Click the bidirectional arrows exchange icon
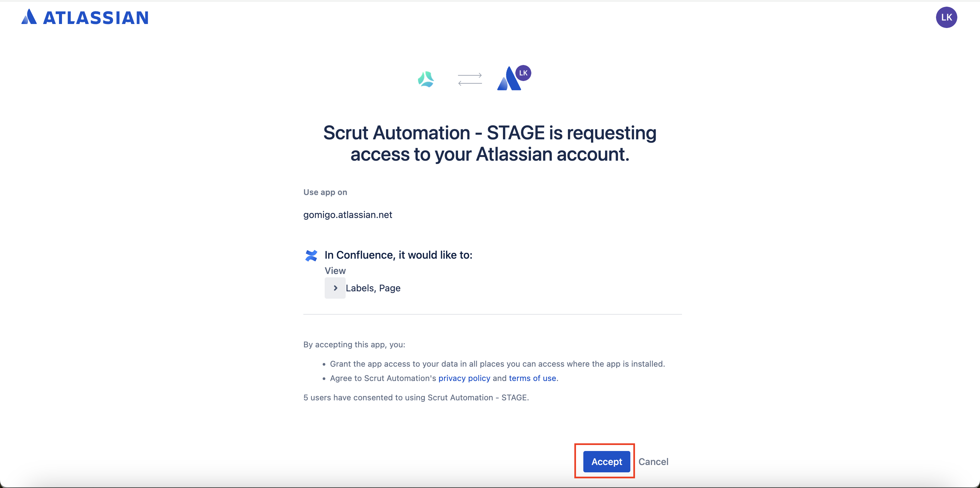Viewport: 980px width, 488px height. [470, 79]
